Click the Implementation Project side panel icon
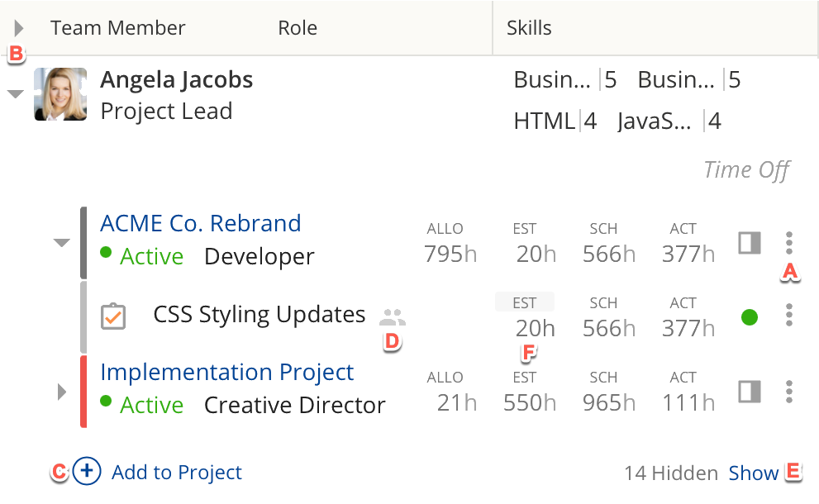This screenshot has height=504, width=819. pos(749,392)
